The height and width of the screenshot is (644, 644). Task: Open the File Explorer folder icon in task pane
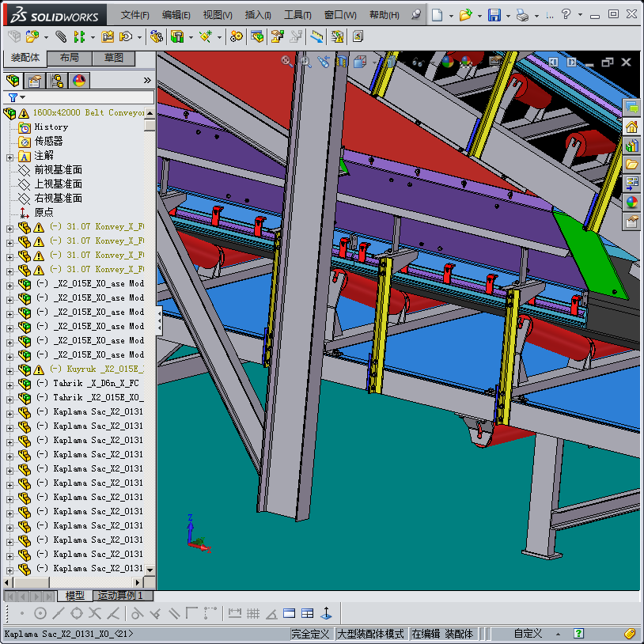point(631,165)
